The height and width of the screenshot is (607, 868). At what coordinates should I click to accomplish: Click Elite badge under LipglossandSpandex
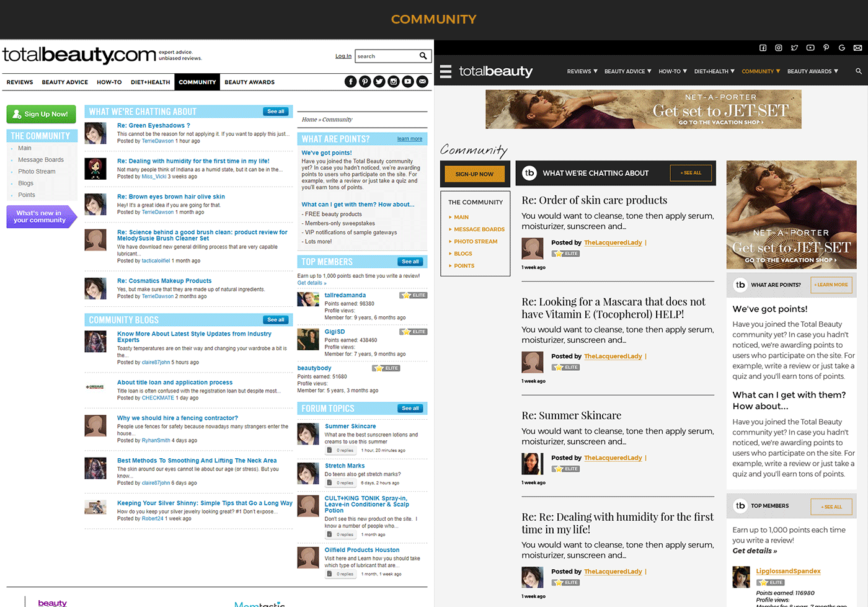coord(771,582)
